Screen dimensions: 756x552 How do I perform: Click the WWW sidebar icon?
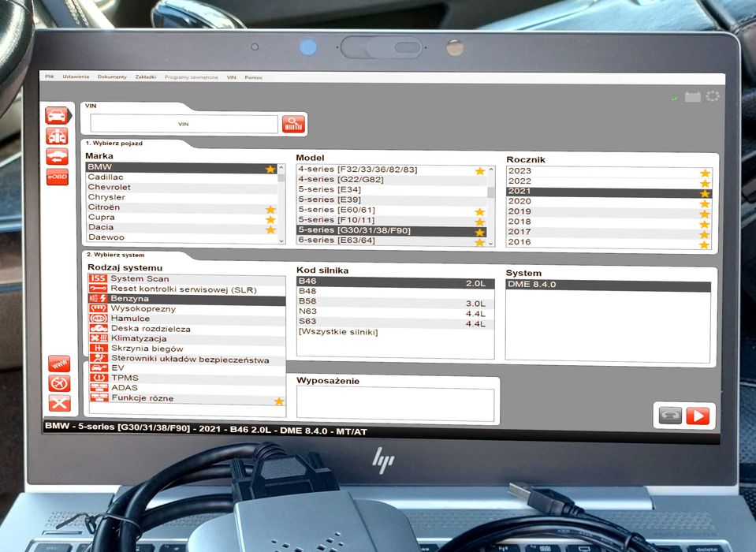click(59, 364)
